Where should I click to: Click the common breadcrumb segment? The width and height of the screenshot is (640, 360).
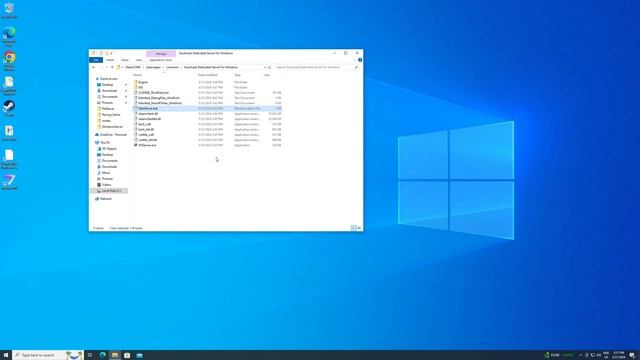click(x=172, y=67)
